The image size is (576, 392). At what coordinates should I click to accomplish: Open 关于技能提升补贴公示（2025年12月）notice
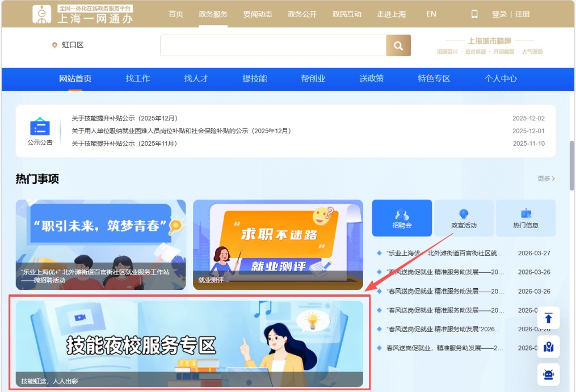point(125,119)
